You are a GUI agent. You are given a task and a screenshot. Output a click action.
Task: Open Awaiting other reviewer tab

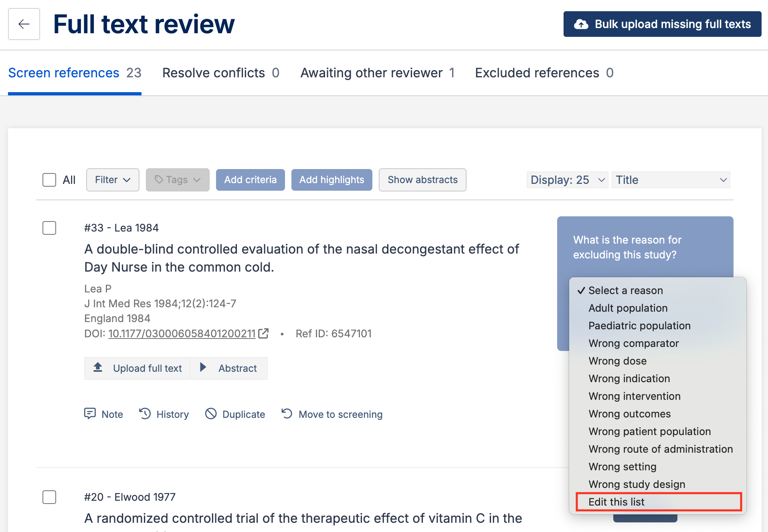coord(378,73)
